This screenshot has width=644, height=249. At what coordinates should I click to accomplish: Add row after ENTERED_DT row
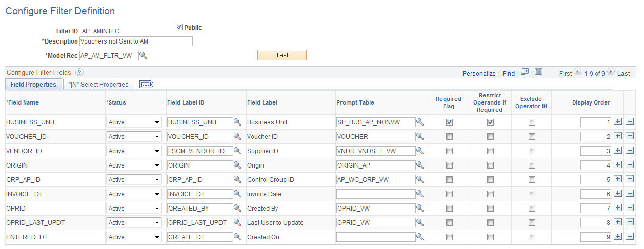click(x=618, y=237)
